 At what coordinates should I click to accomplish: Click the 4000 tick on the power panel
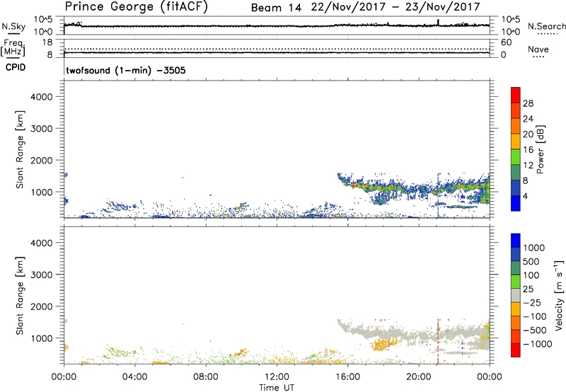click(x=41, y=97)
